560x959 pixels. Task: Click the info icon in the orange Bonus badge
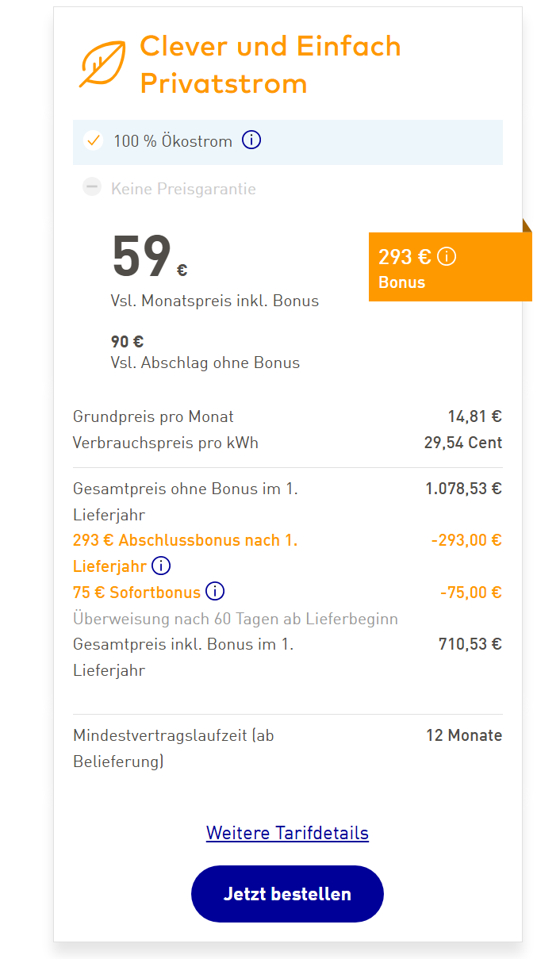pyautogui.click(x=447, y=257)
